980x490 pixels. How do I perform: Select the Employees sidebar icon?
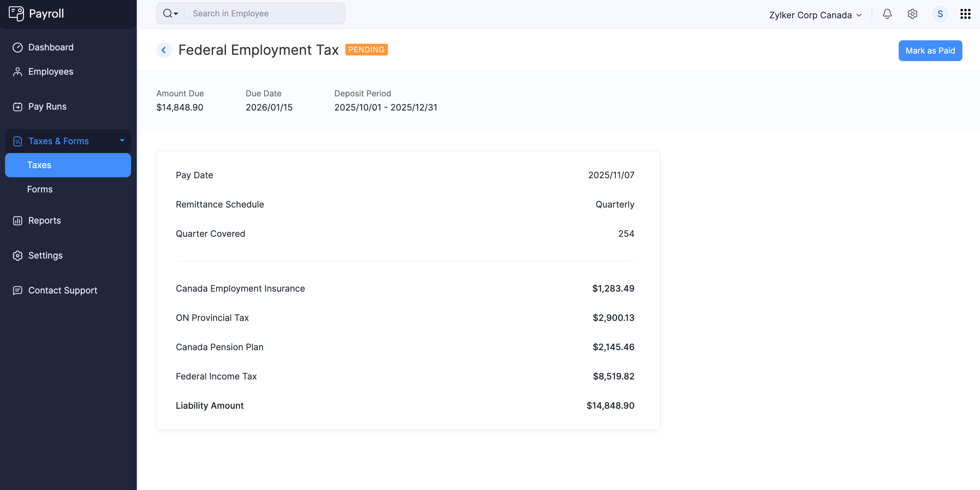pos(18,71)
